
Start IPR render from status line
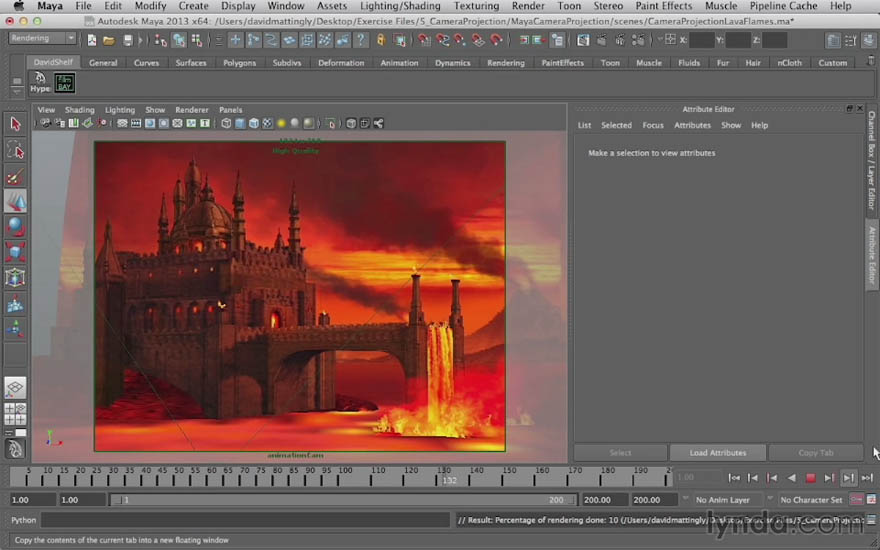(x=620, y=40)
